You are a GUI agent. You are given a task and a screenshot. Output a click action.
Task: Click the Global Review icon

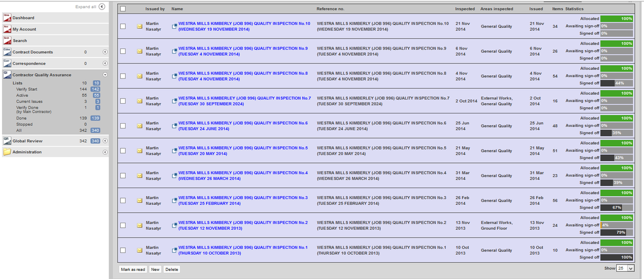[6, 140]
